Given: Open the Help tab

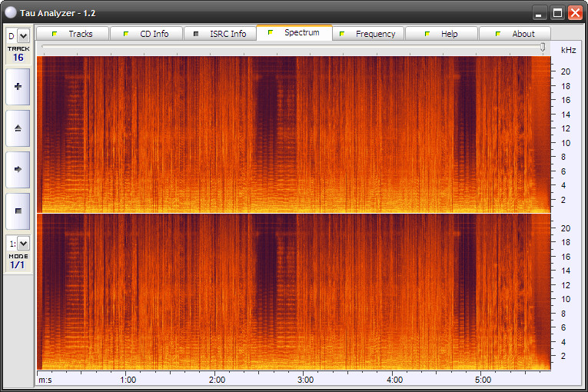Looking at the screenshot, I should pyautogui.click(x=441, y=34).
